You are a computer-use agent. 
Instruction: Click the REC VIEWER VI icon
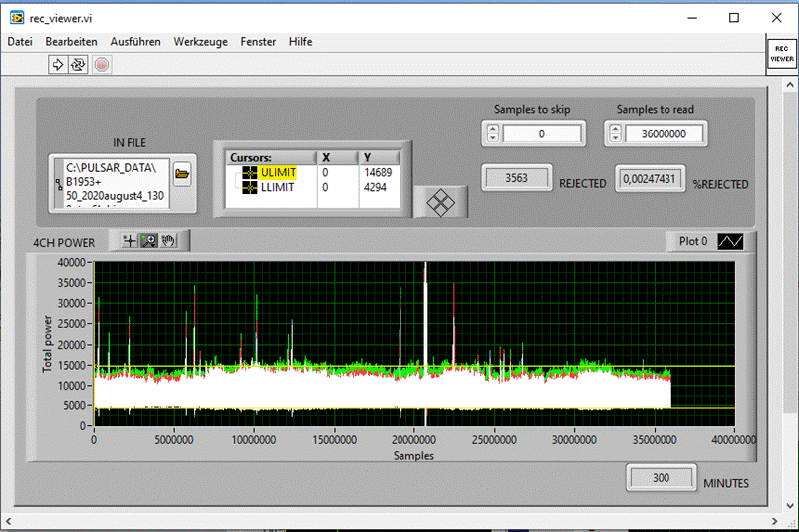pos(782,54)
